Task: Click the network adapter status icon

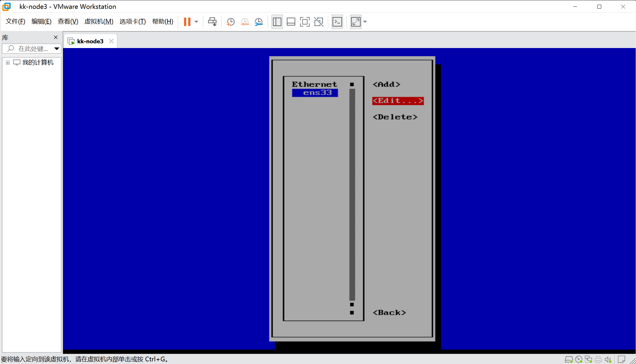Action: click(x=589, y=359)
